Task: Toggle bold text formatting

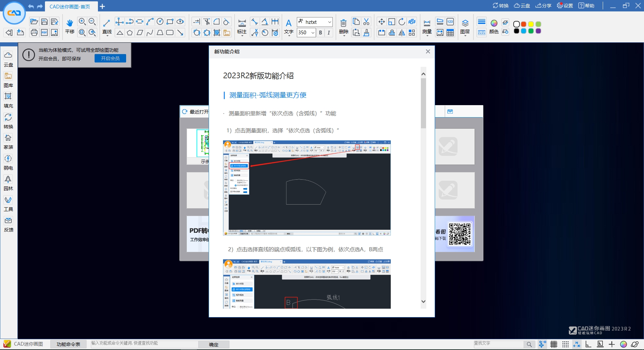Action: coord(321,33)
